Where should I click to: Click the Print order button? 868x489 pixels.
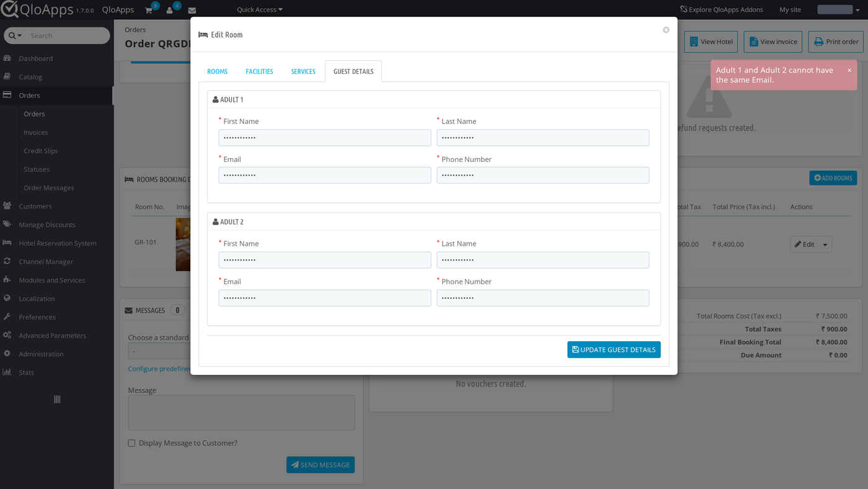[x=836, y=42]
